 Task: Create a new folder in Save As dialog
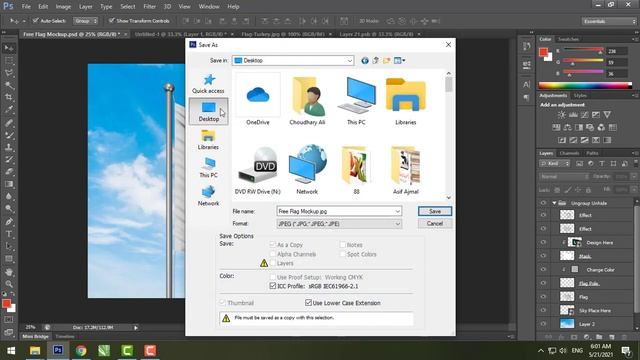(386, 60)
